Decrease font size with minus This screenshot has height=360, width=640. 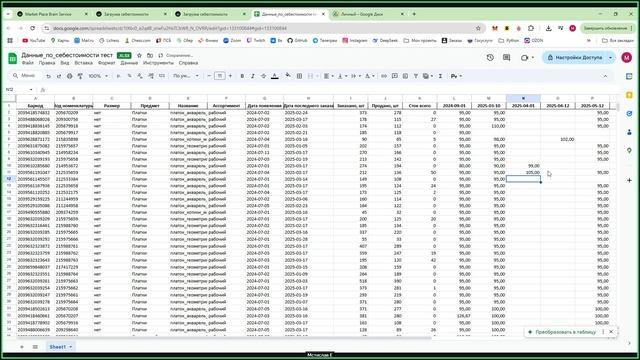pos(209,76)
